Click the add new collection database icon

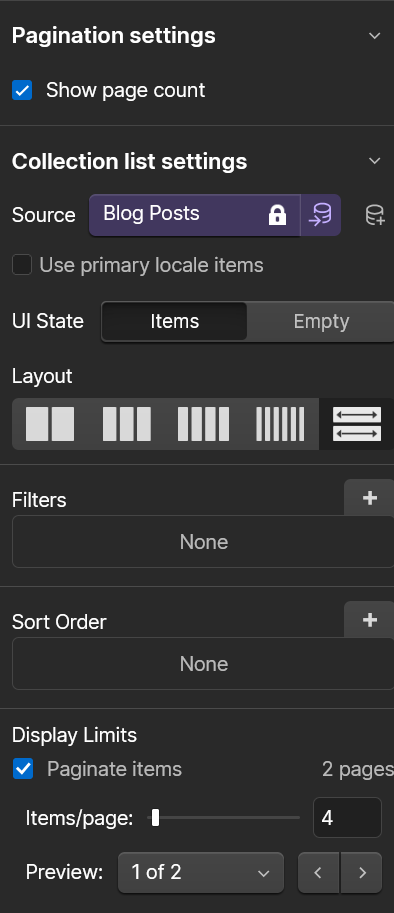(375, 215)
